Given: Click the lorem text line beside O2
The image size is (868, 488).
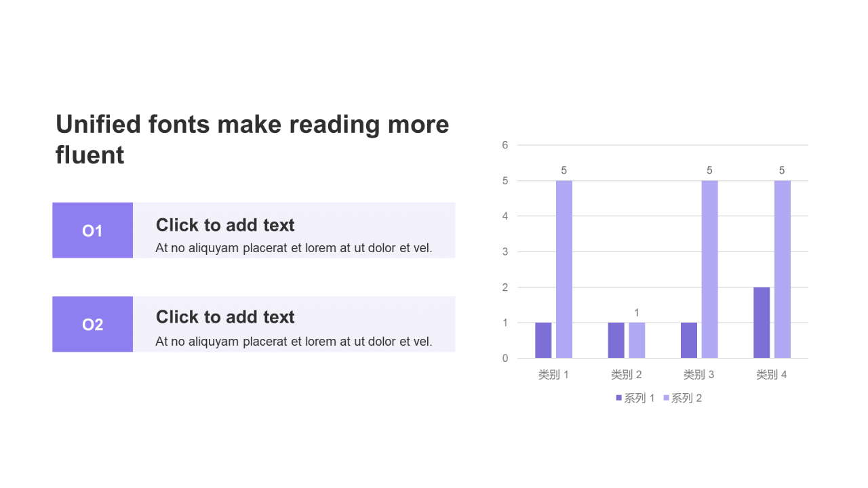Looking at the screenshot, I should (294, 342).
